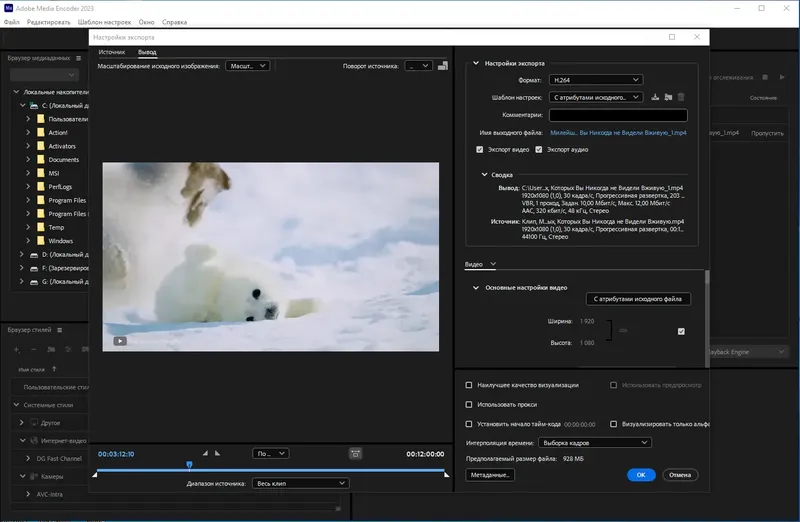The image size is (800, 522).
Task: Click the save preset icon
Action: pos(654,97)
